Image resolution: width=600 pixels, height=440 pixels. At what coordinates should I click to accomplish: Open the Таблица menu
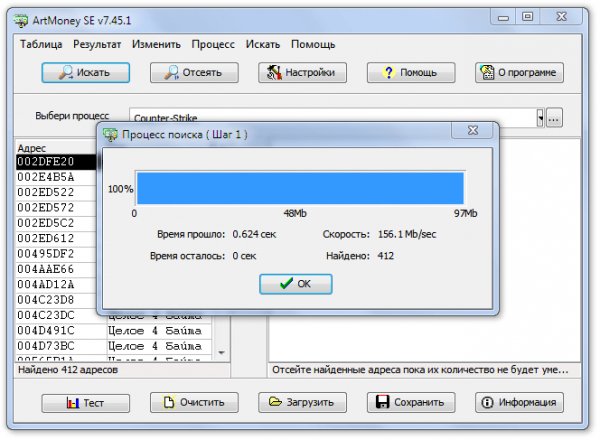tap(41, 44)
